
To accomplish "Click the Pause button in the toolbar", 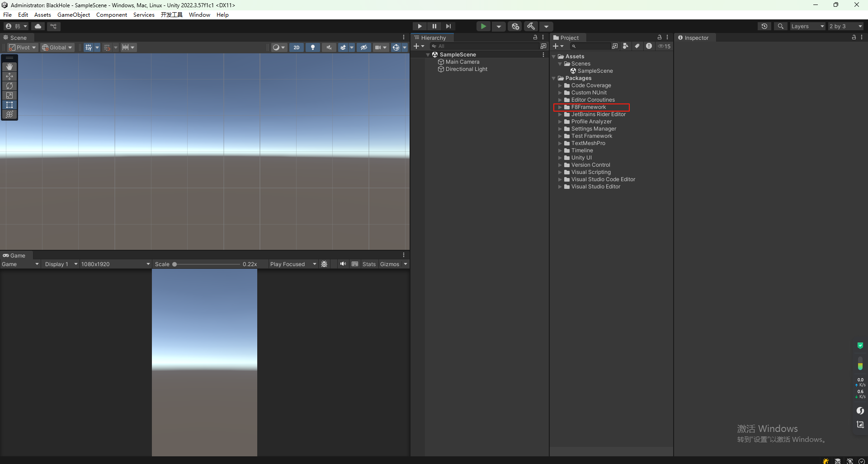I will [434, 26].
